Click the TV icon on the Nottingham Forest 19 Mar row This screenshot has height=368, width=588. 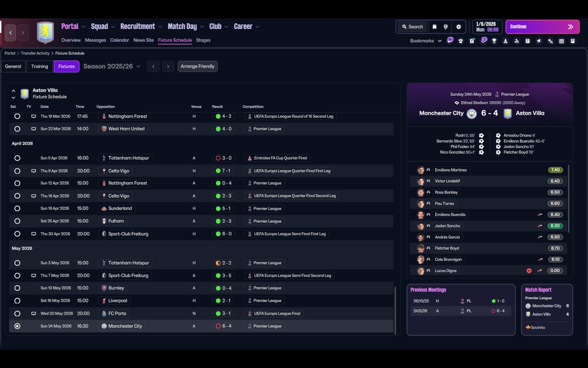34,116
